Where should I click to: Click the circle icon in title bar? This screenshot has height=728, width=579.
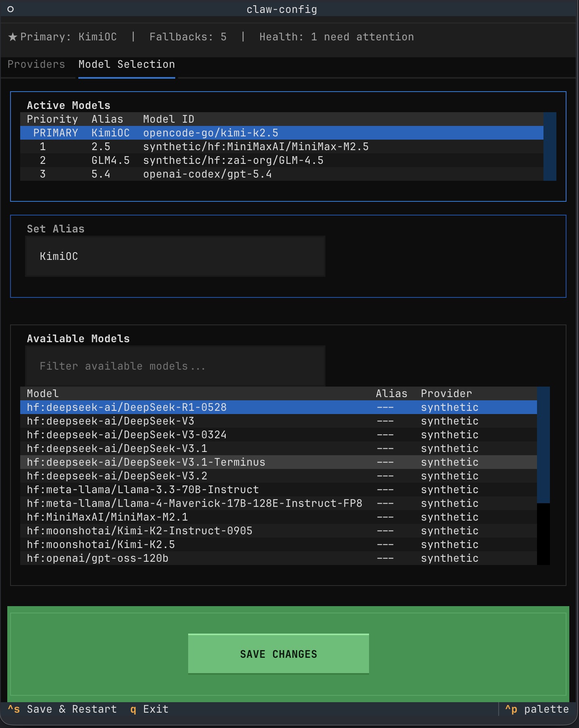[x=11, y=9]
